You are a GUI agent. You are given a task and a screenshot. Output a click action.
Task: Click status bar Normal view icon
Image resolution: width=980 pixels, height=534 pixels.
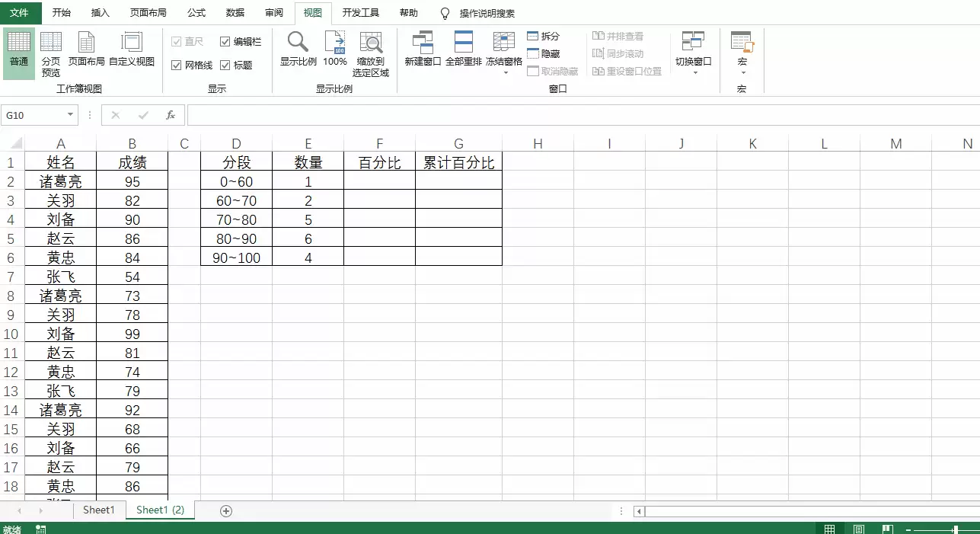(829, 529)
